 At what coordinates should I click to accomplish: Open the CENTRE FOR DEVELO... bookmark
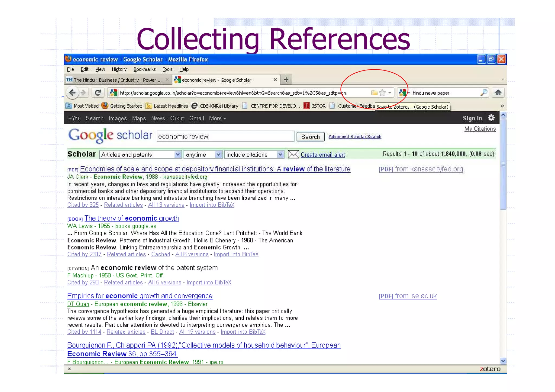click(x=271, y=106)
